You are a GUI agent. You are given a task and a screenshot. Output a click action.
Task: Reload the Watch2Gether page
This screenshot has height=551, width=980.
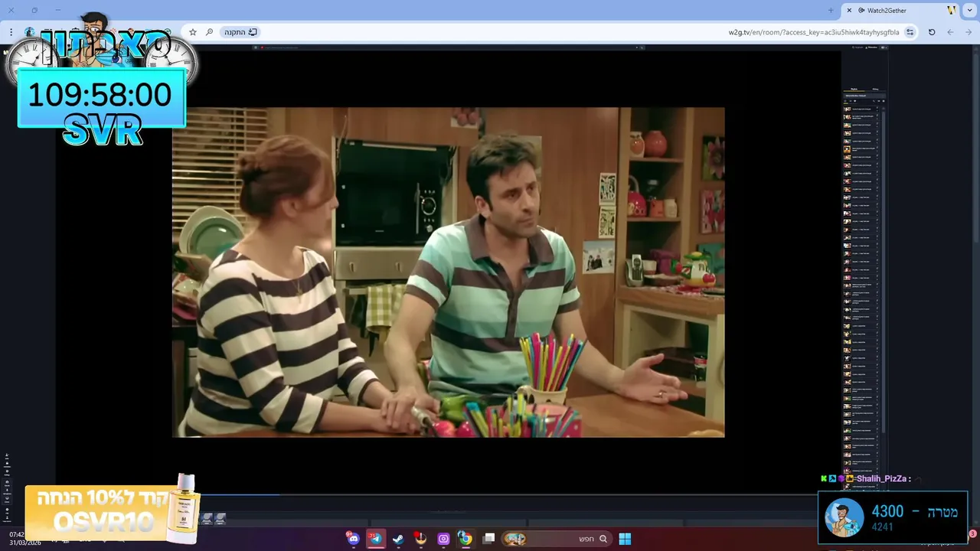[932, 32]
